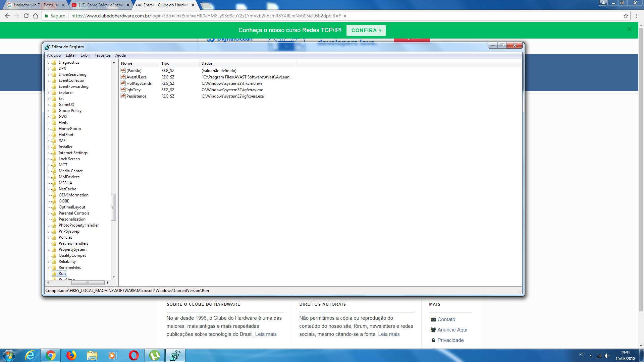Expand the Media Center registry key
The image size is (644, 362).
tap(48, 171)
